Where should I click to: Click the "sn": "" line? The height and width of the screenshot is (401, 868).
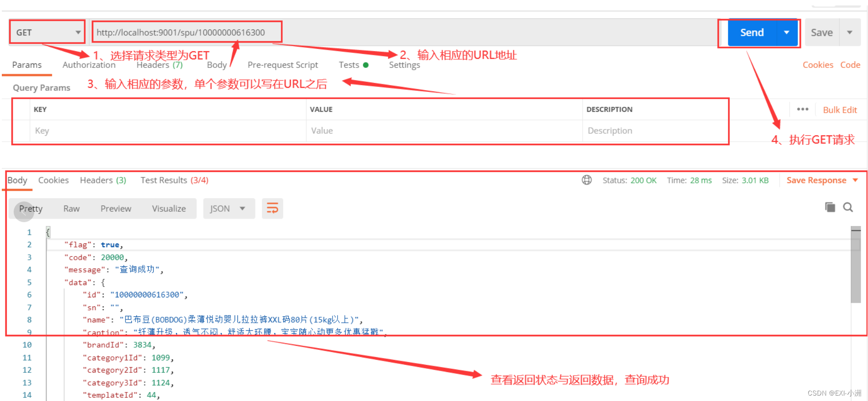click(102, 308)
